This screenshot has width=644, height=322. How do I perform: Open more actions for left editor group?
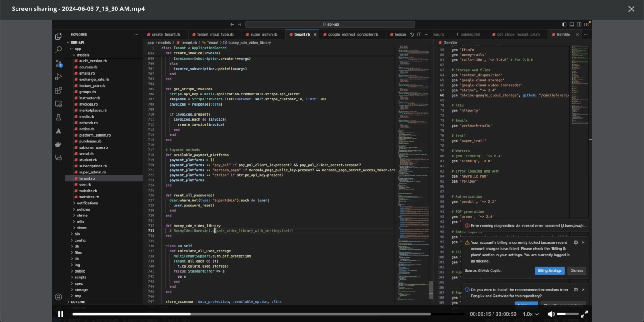click(426, 34)
